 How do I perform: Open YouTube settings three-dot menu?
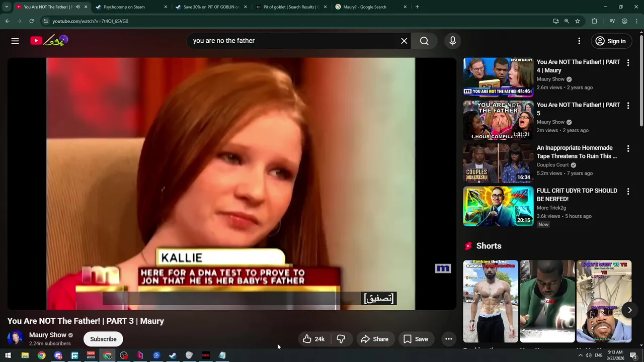(579, 41)
